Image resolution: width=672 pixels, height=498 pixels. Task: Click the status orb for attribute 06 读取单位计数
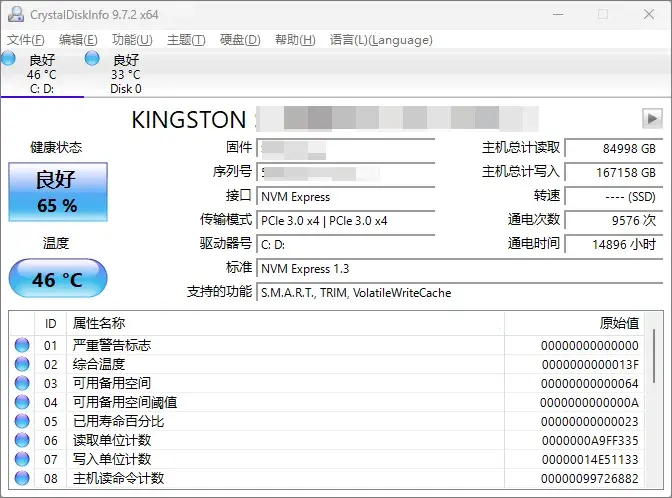point(22,440)
